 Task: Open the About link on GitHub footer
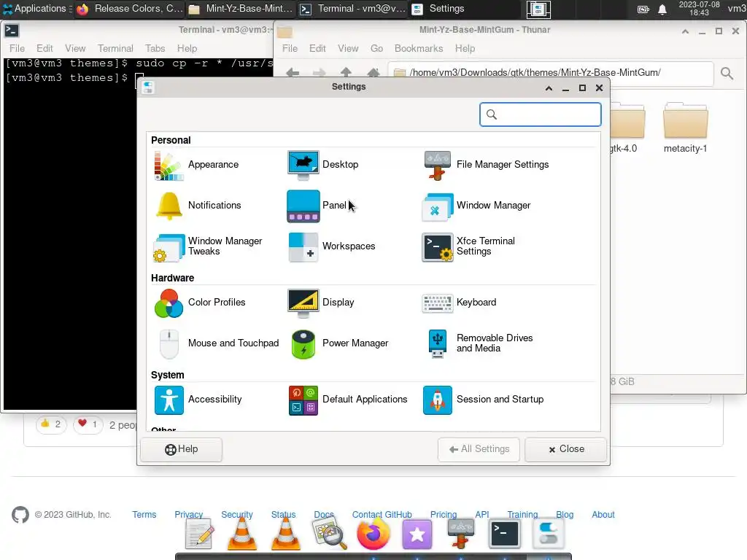coord(603,515)
